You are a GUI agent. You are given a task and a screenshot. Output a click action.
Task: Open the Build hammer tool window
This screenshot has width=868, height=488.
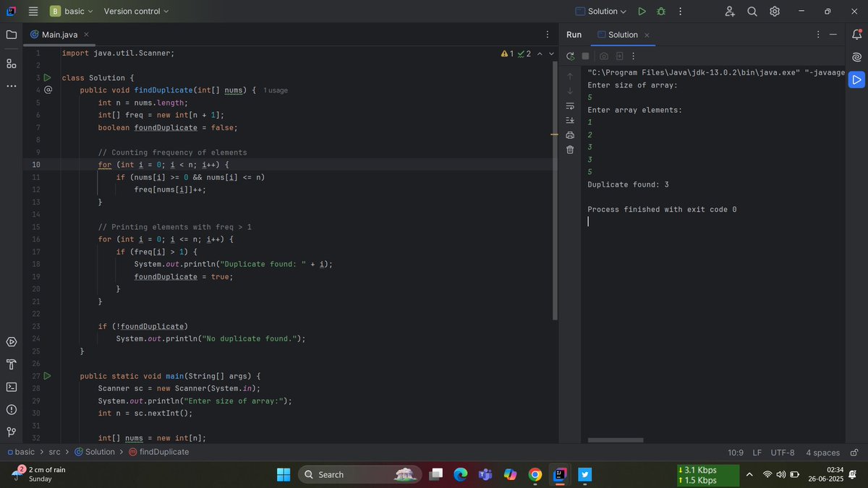11,364
